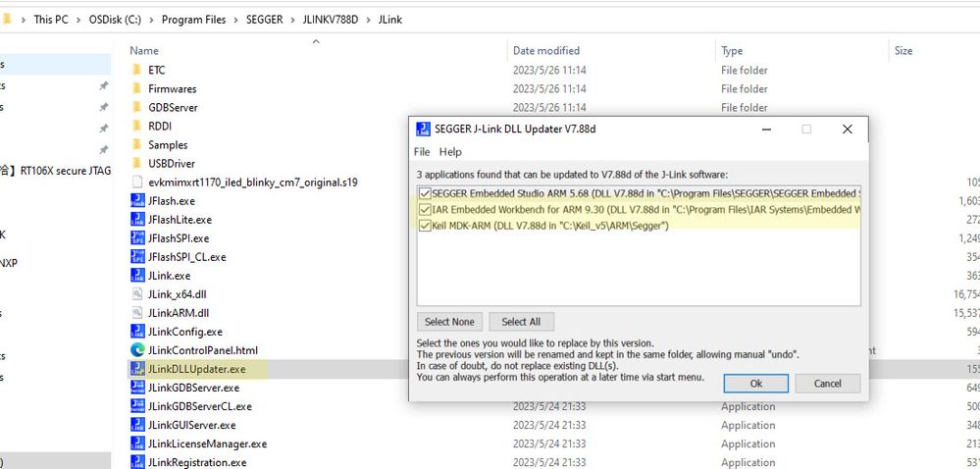Image resolution: width=980 pixels, height=469 pixels.
Task: Navigate to SEGGER in address breadcrumb
Action: point(265,20)
